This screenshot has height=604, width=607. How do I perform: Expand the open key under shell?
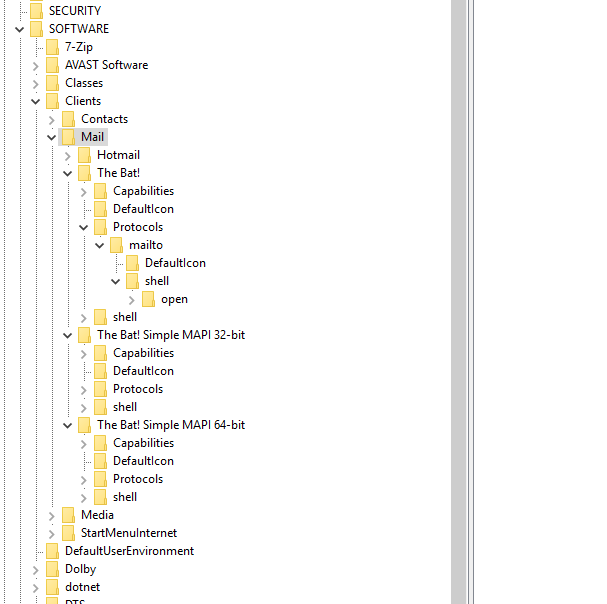[132, 300]
